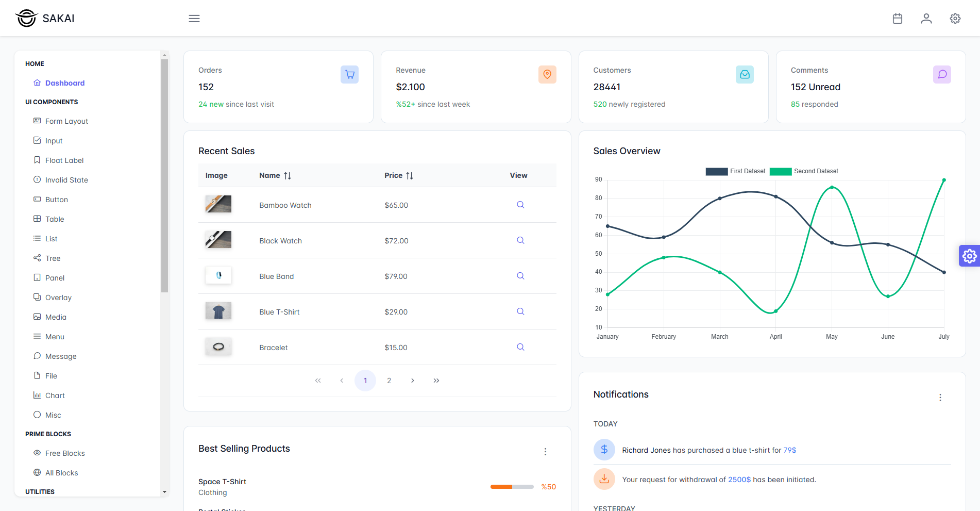The height and width of the screenshot is (511, 980).
Task: Select page 1 in Recent Sales paginator
Action: [x=365, y=381]
